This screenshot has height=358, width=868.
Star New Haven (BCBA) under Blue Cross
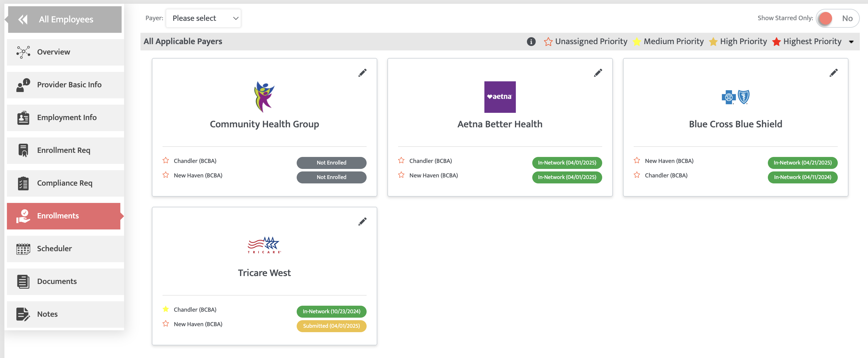click(637, 160)
